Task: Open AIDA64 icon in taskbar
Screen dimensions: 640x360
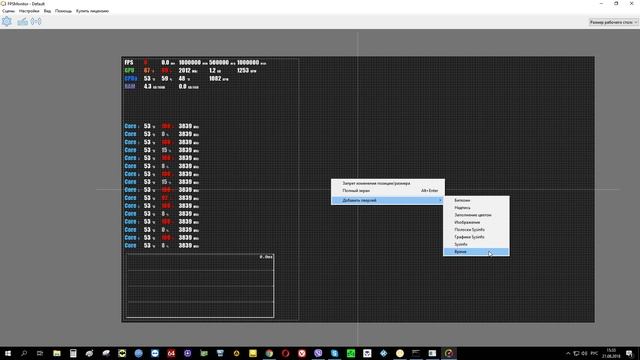Action: coord(171,353)
